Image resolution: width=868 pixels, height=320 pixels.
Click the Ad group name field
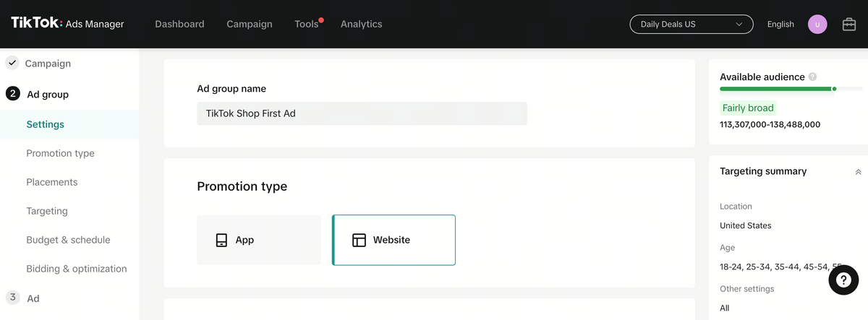click(362, 113)
